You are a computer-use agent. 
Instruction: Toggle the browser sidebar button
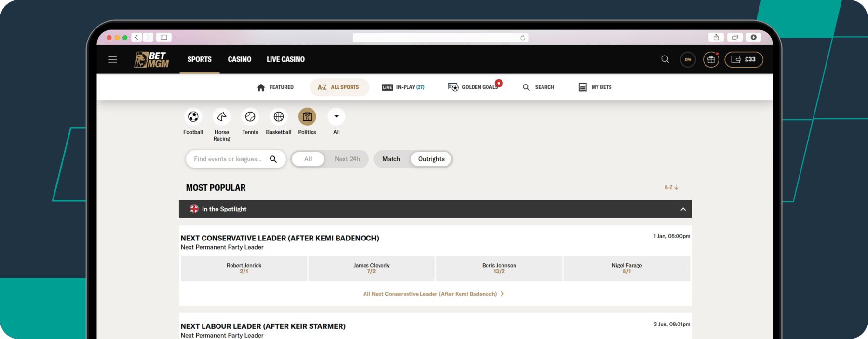164,37
